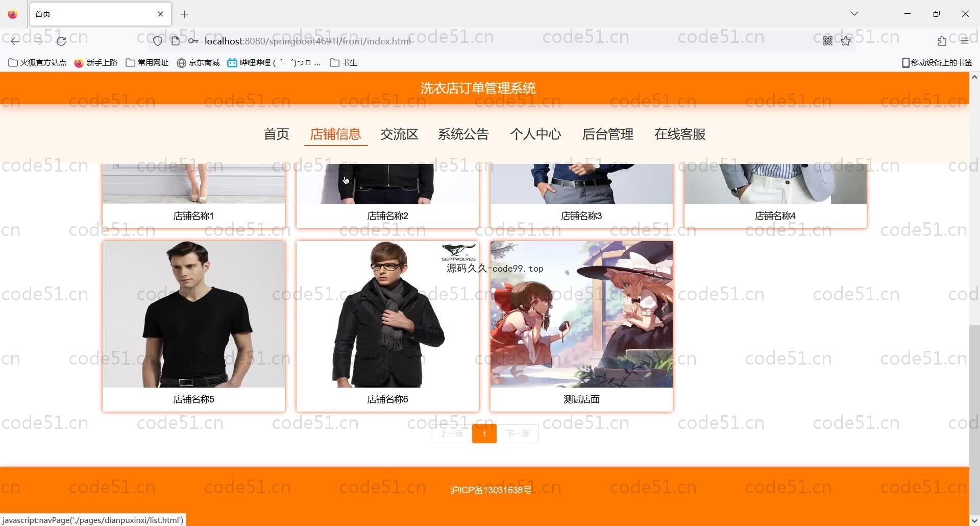Viewport: 980px width, 526px height.
Task: Click the 下一页 next page button
Action: pyautogui.click(x=518, y=434)
